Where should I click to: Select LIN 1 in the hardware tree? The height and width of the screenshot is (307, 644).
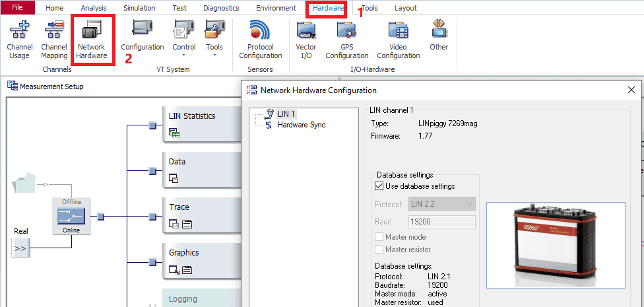[x=286, y=114]
